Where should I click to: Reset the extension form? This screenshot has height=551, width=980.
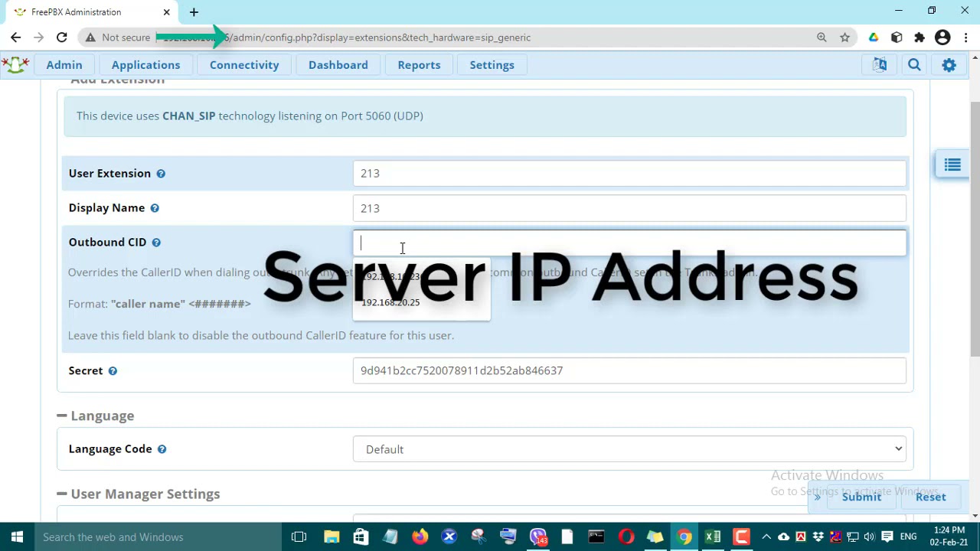[x=930, y=497]
